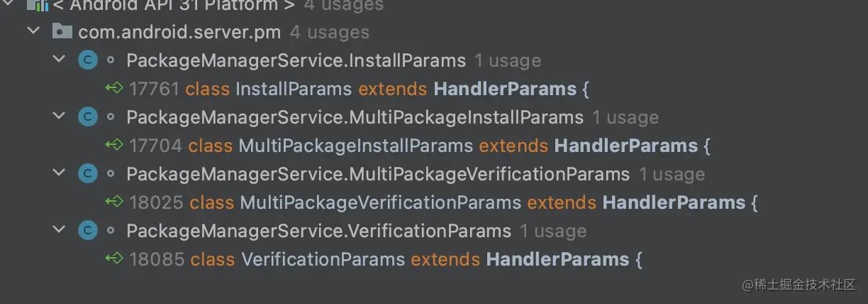The height and width of the screenshot is (304, 868).
Task: Open usage line class VerificationParams extends HandlerParams
Action: coord(374,259)
